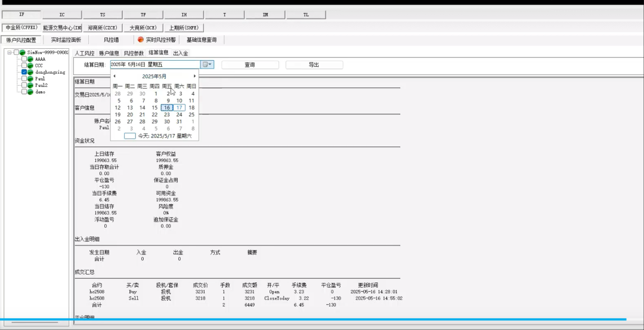The image size is (644, 330).
Task: Click the green status icon beside Paul2
Action: (30, 85)
